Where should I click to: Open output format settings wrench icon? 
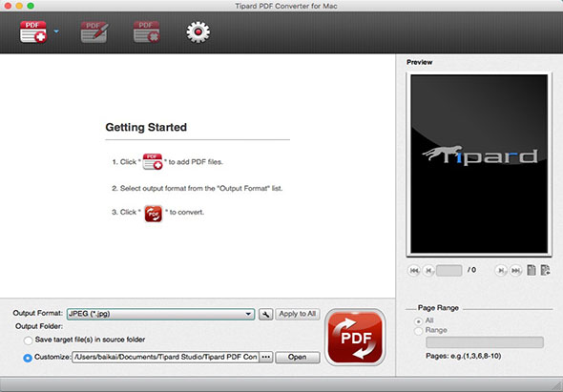(x=265, y=314)
